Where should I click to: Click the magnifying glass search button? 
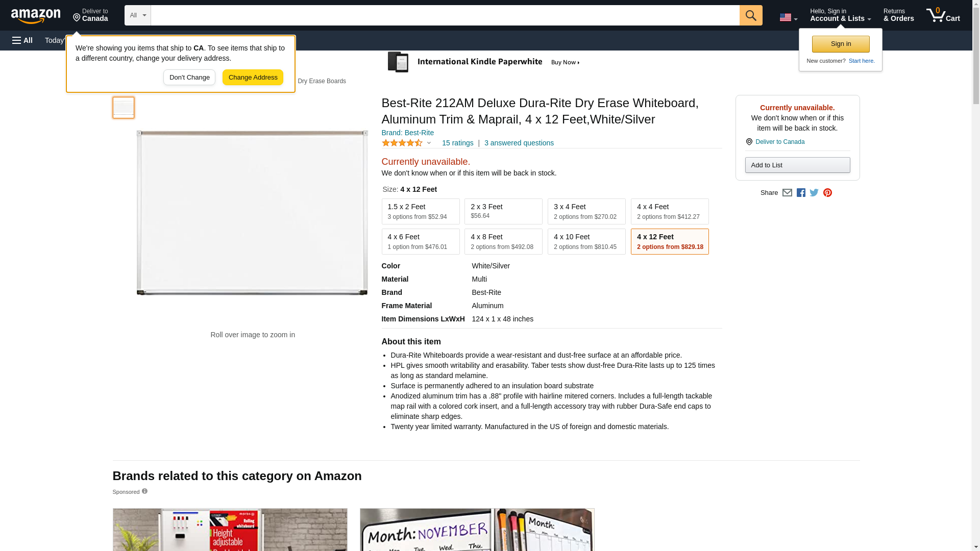[x=750, y=15]
